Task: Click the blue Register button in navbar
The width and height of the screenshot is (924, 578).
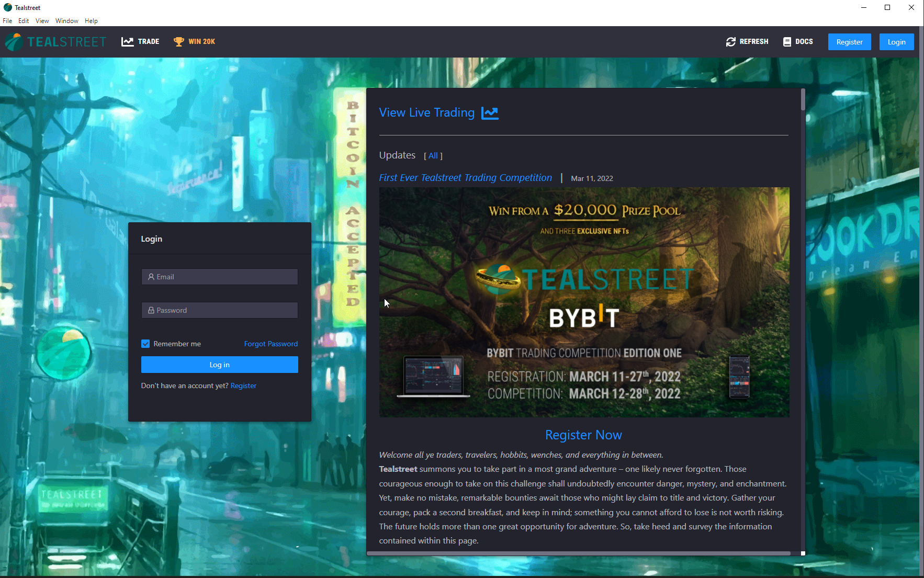Action: (x=850, y=42)
